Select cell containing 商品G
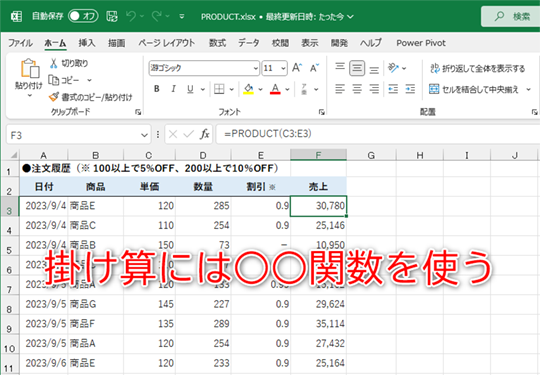Screen dimensions: 540x375 pyautogui.click(x=95, y=304)
